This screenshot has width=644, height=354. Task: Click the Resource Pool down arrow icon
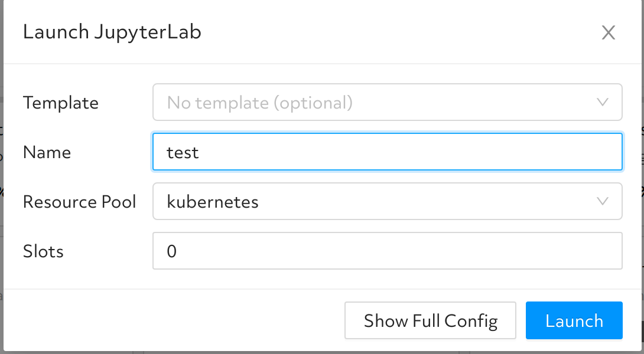click(602, 201)
